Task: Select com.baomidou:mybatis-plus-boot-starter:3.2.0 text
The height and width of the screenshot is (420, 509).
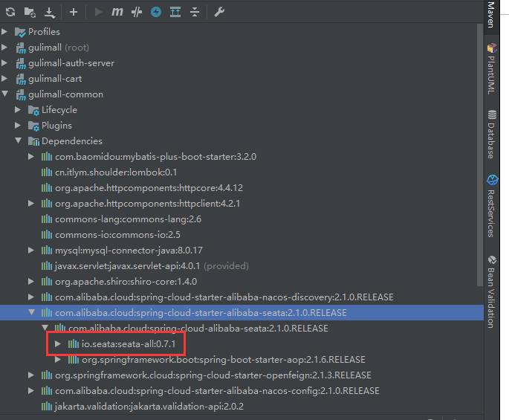Action: click(x=155, y=157)
